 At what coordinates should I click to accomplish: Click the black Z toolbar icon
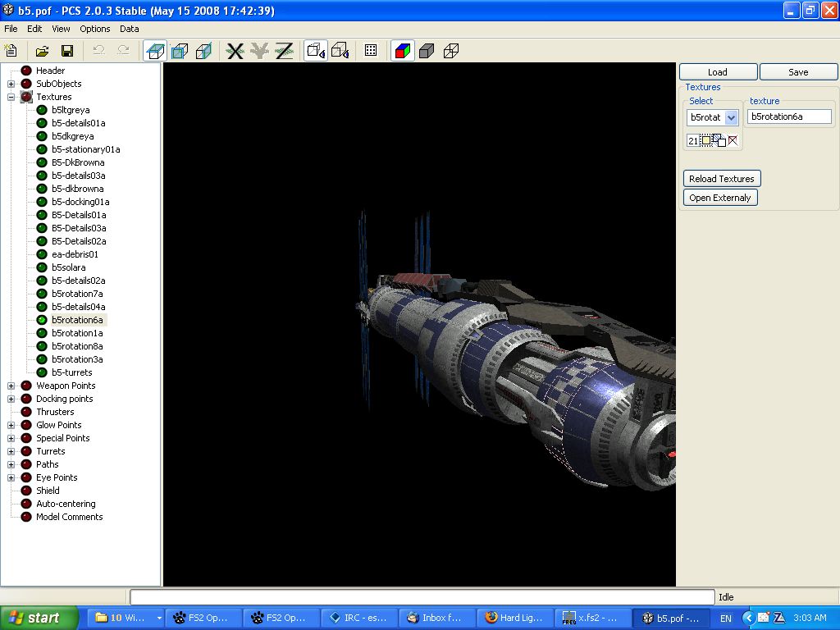(285, 51)
